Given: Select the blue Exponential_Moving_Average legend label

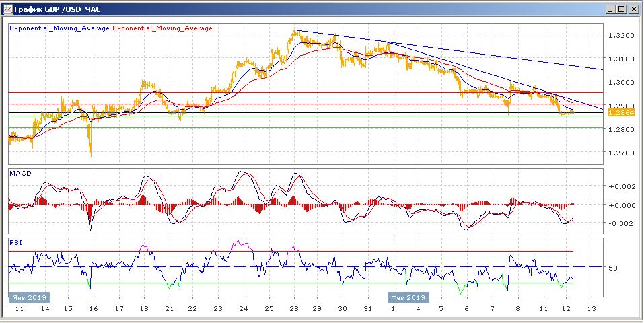Looking at the screenshot, I should coord(59,28).
